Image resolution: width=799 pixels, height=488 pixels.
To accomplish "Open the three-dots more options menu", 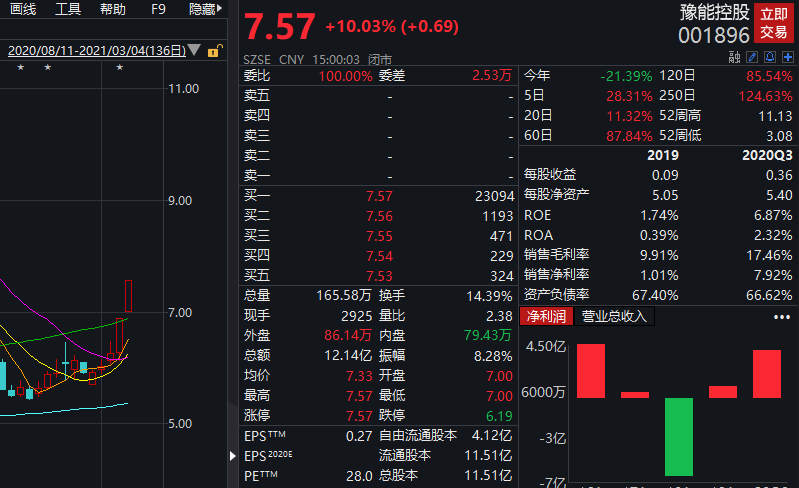I will [781, 317].
